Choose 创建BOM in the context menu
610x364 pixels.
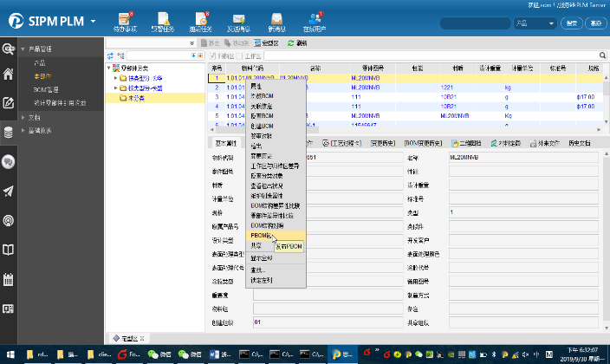click(260, 127)
